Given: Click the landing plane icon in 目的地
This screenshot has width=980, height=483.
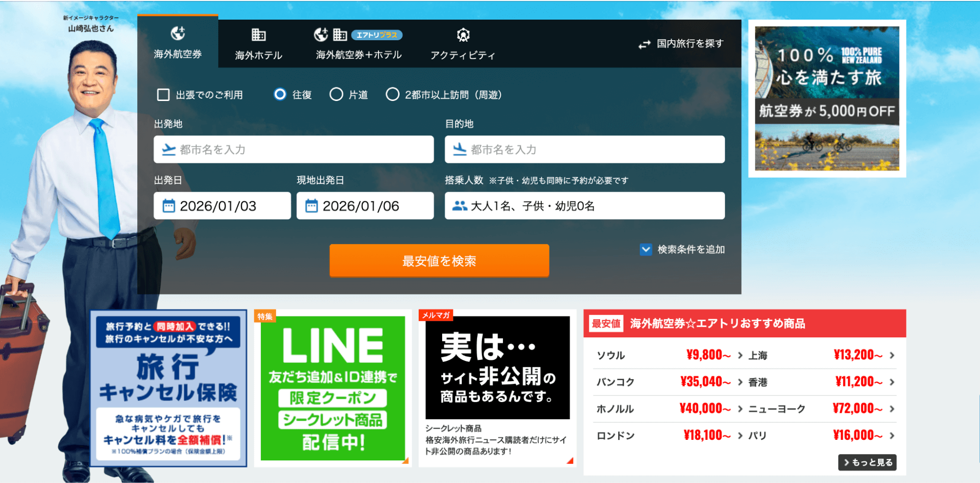Looking at the screenshot, I should [459, 150].
